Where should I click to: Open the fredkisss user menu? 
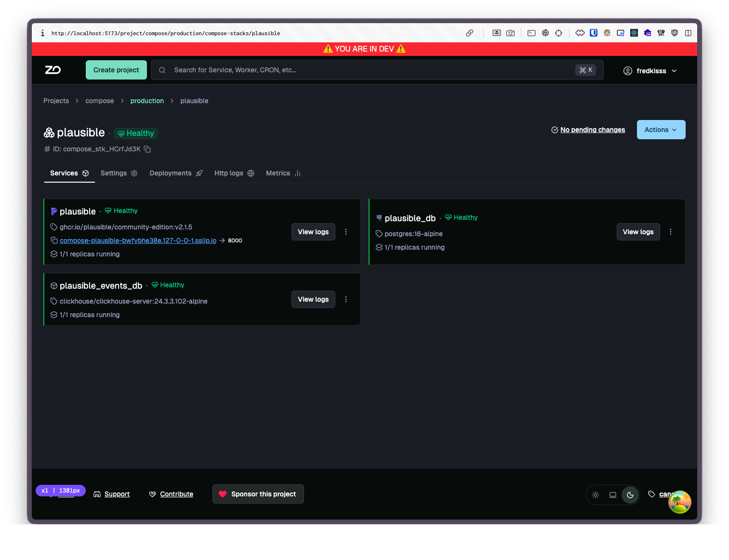(650, 71)
